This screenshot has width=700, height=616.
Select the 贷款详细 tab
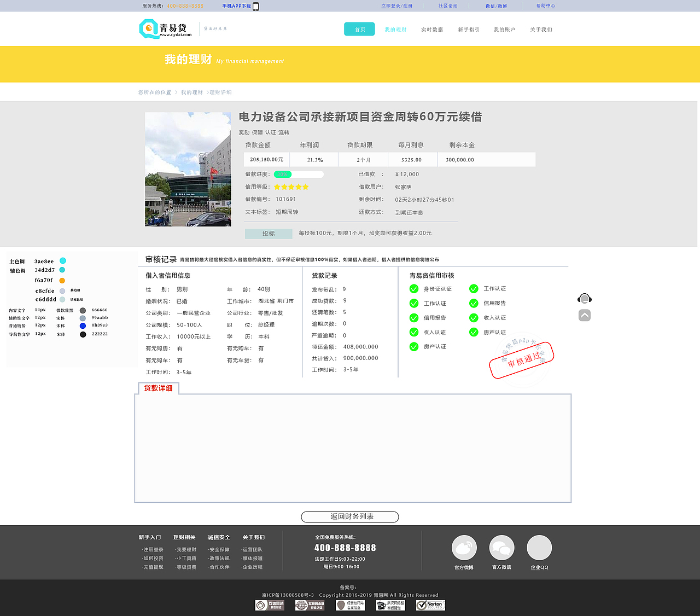(159, 388)
